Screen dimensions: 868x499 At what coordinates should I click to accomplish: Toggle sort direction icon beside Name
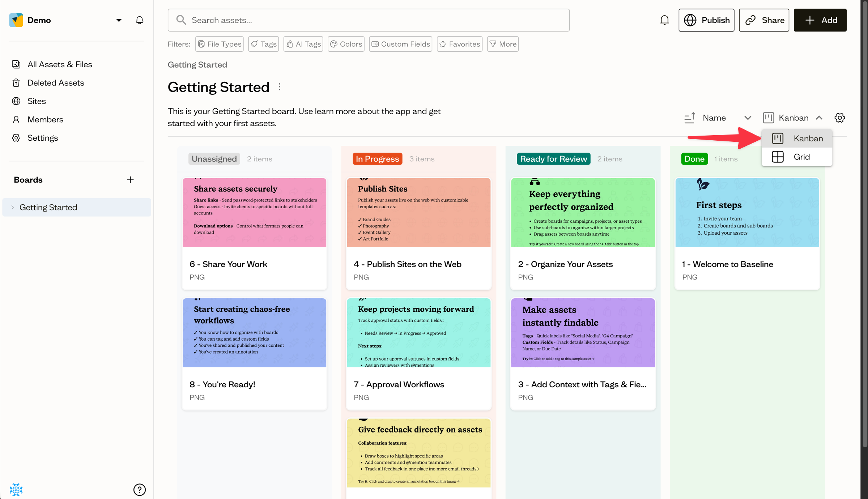[690, 118]
